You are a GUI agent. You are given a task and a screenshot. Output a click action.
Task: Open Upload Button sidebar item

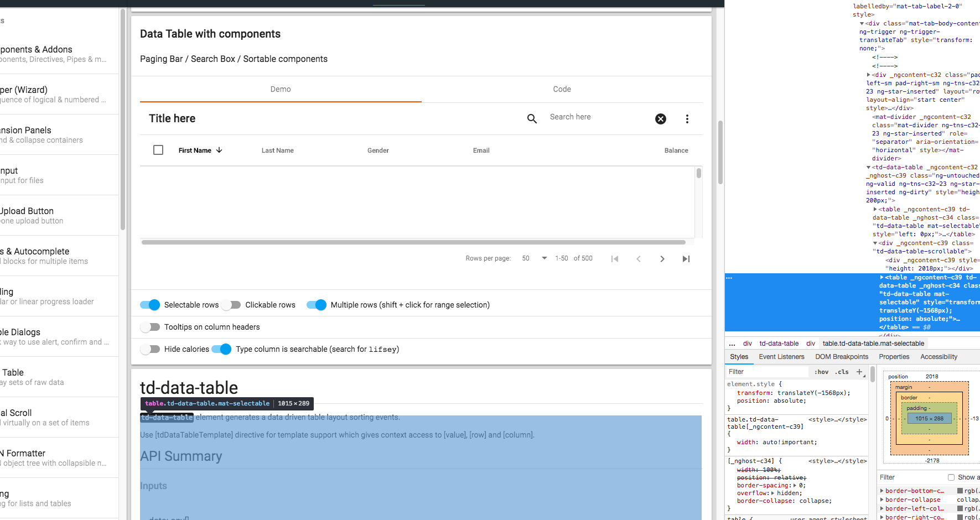coord(59,215)
